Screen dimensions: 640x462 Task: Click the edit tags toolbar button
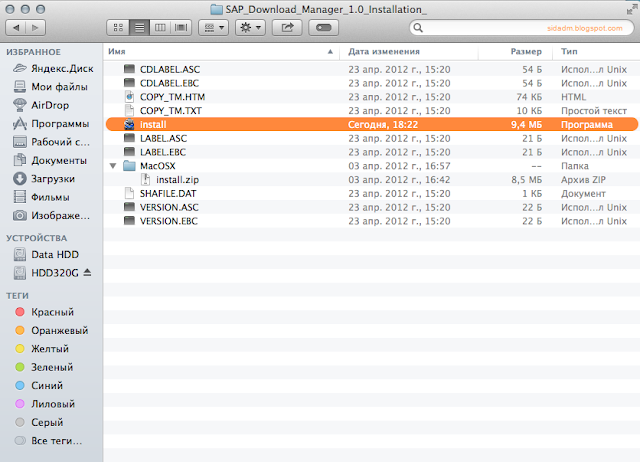[323, 28]
